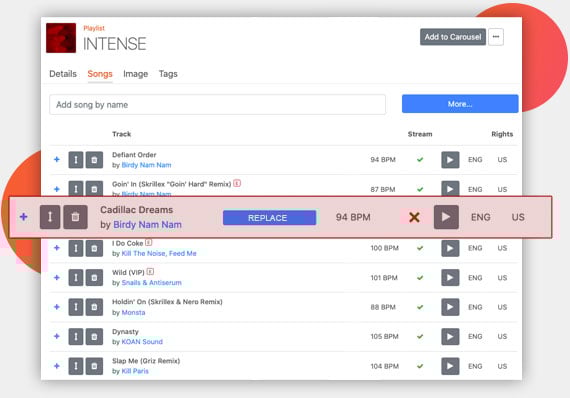Delete I Do Coke with the trash icon
Screen dimensions: 570x398
(94, 248)
